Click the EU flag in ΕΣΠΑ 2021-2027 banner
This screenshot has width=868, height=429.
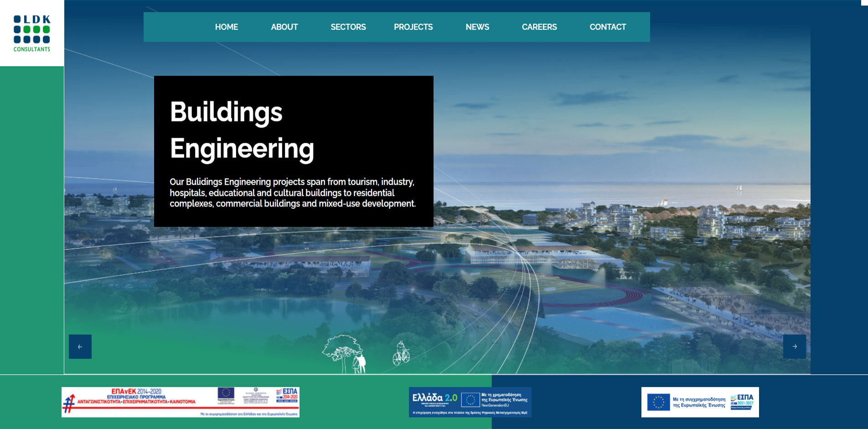coord(658,402)
